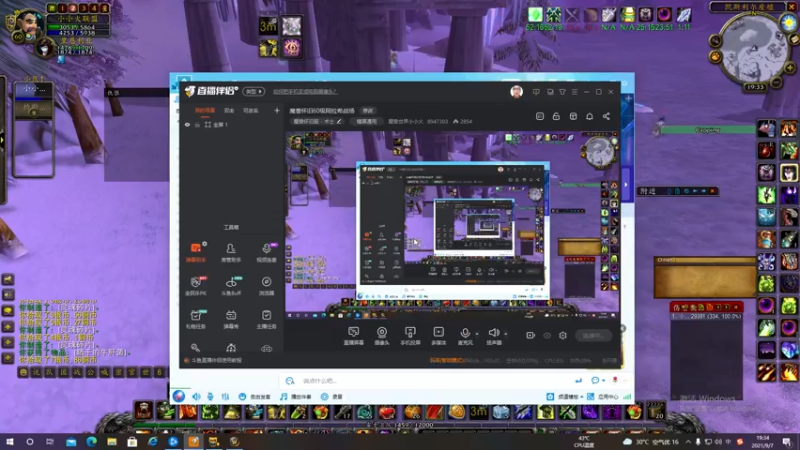Open File Explorer from the taskbar
Viewport: 800px width, 450px height.
[x=112, y=441]
